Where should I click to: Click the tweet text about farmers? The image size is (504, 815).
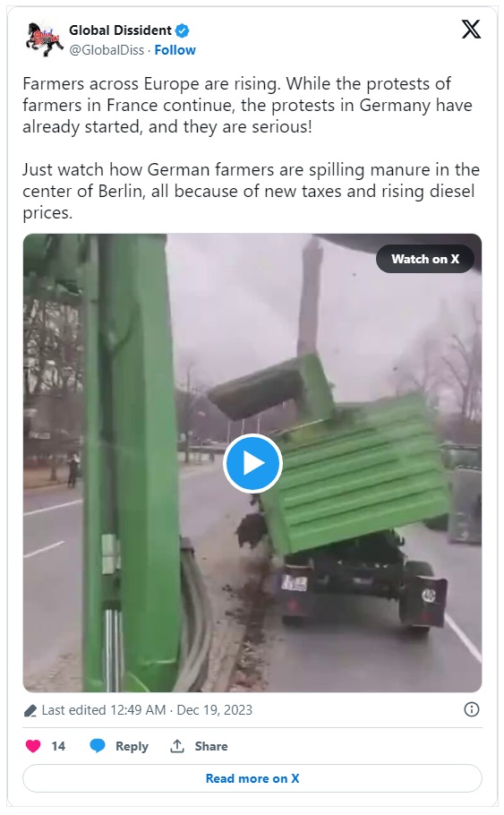pos(249,148)
